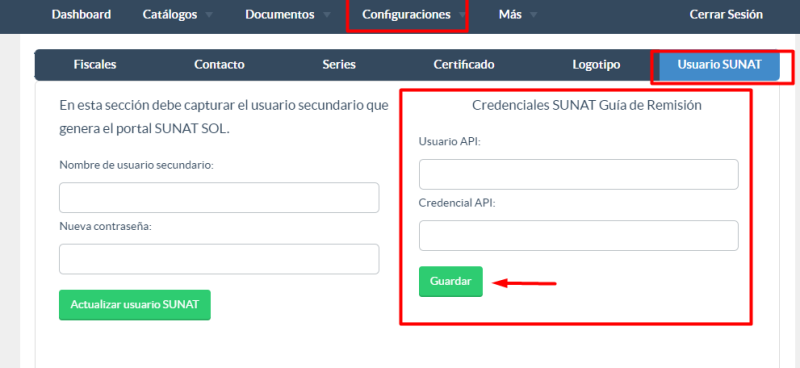This screenshot has height=368, width=800.
Task: Click the Nombre de usuario secundario label
Action: pos(136,165)
